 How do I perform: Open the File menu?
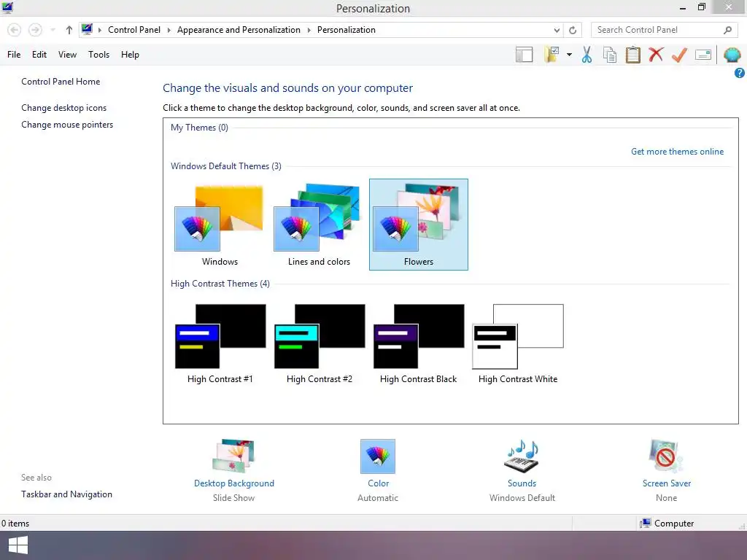click(14, 55)
